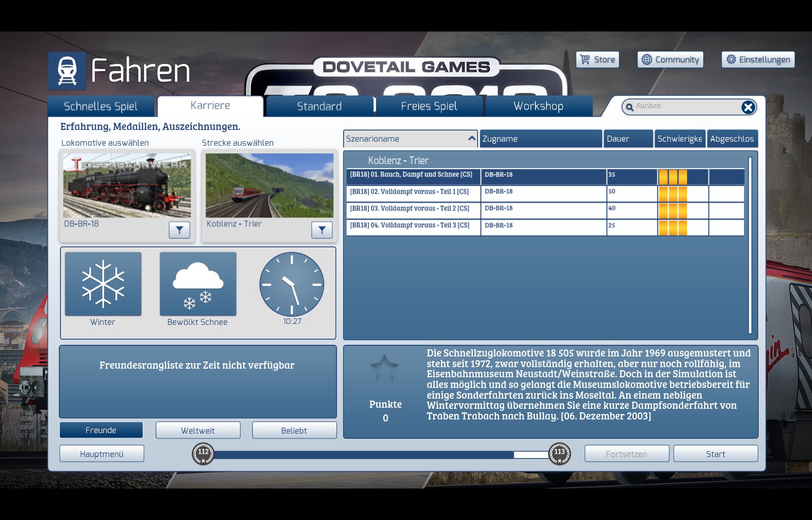Open the locomotive filter funnel icon
Screen dimensions: 812x520
point(179,230)
